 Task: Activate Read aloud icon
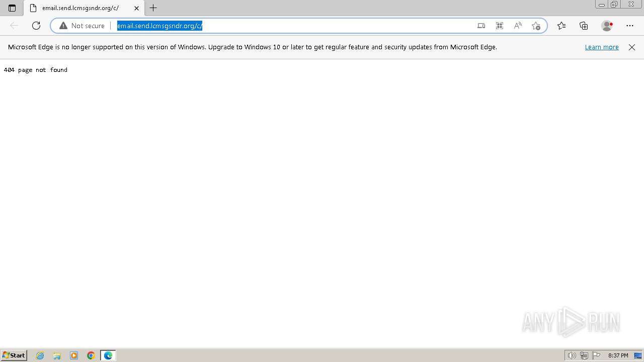pos(518,26)
